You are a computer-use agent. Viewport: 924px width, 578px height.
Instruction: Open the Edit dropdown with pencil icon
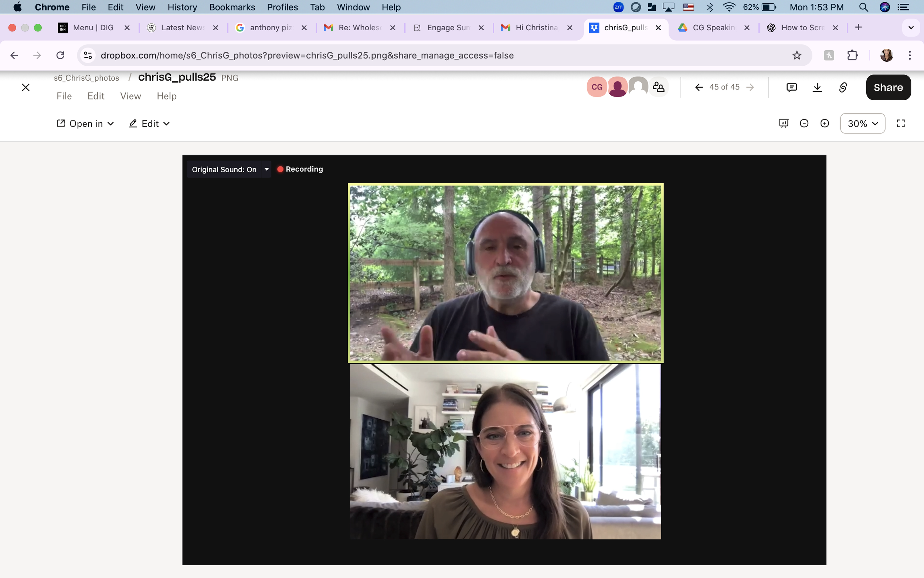pyautogui.click(x=149, y=124)
